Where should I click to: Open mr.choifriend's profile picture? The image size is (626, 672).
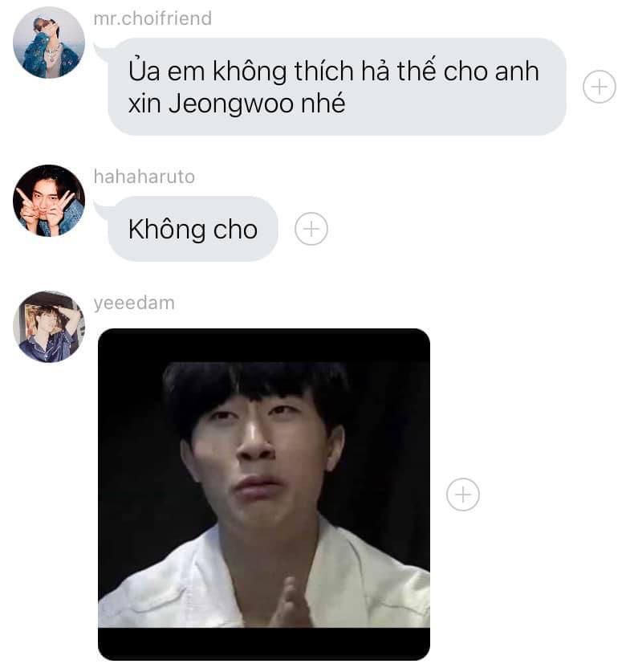pos(49,43)
